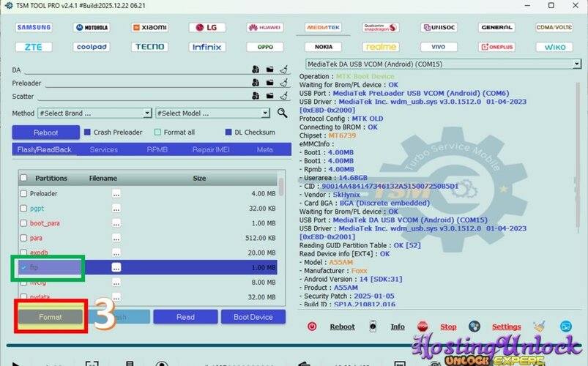Switch to the Meta tab
The image size is (588, 366).
[265, 149]
